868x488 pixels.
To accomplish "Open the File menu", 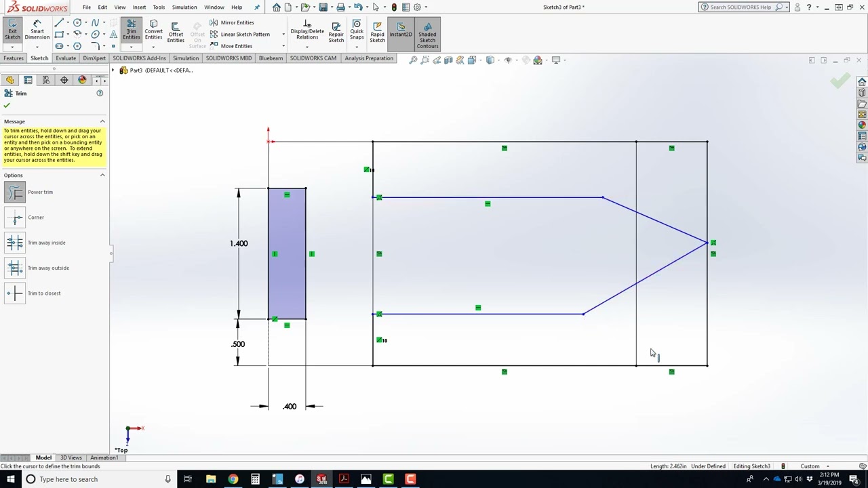I will pyautogui.click(x=87, y=7).
